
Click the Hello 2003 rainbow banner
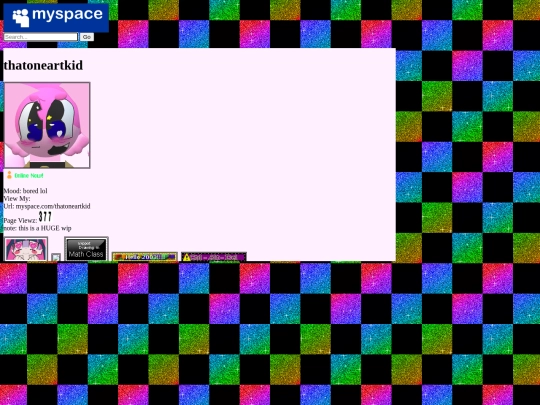pyautogui.click(x=145, y=257)
